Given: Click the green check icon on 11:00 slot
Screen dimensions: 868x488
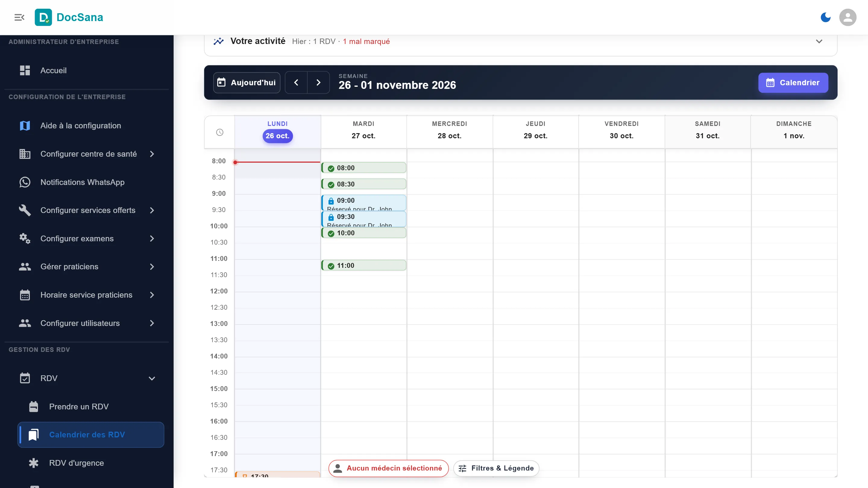Looking at the screenshot, I should click(331, 266).
